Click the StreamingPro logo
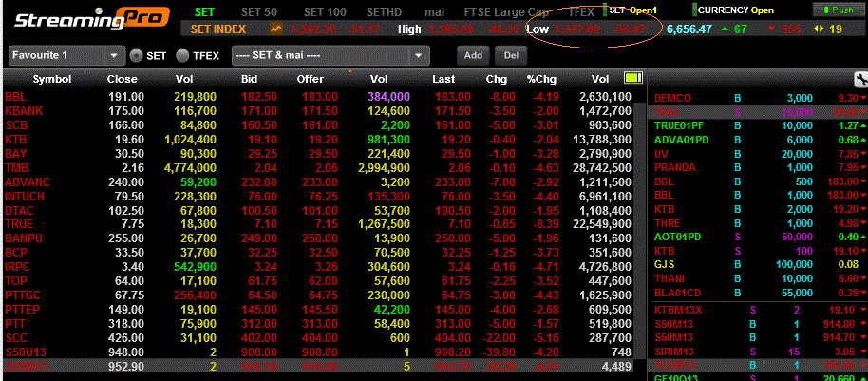 (92, 18)
